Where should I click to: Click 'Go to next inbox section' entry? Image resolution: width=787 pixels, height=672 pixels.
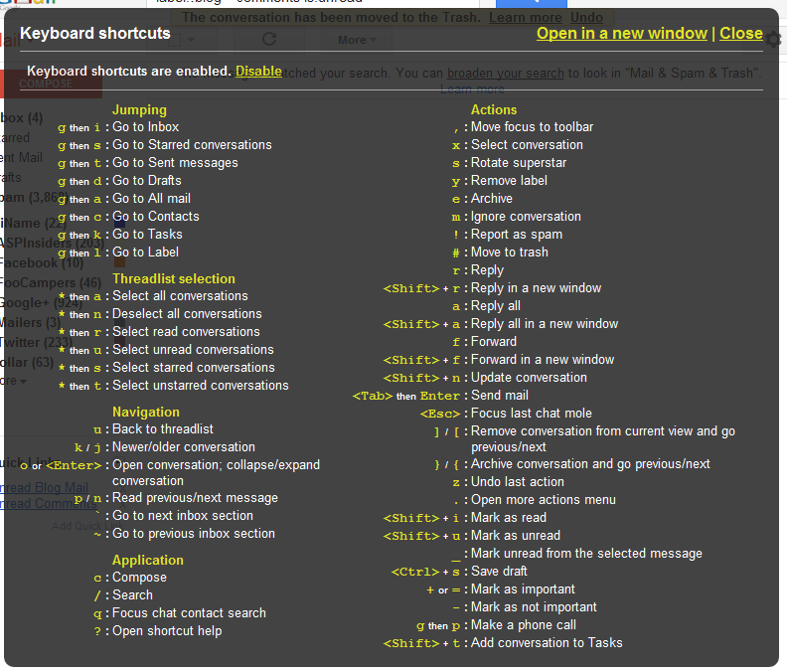[x=182, y=516]
